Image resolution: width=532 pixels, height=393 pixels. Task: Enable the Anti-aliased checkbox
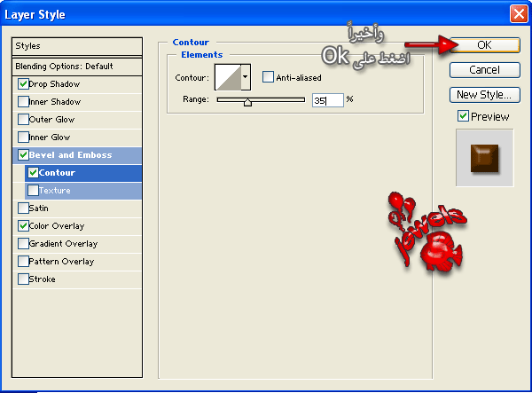coord(269,77)
